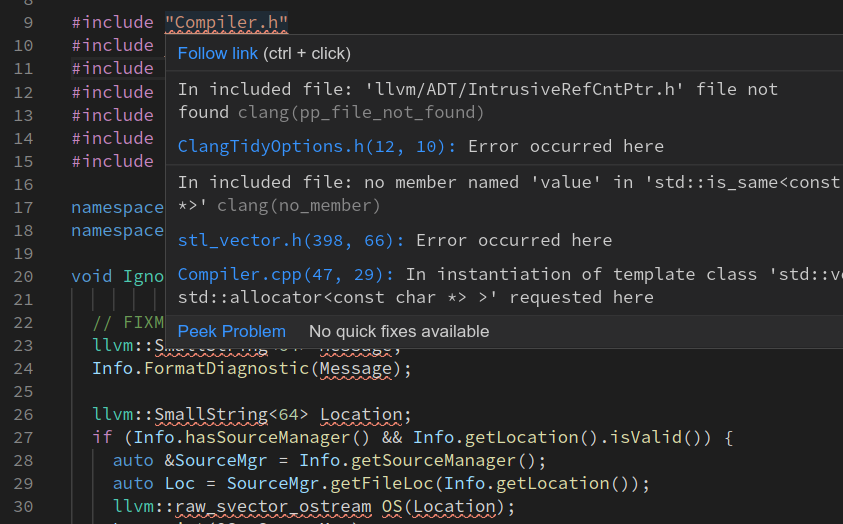The image size is (843, 524).
Task: Click line number 26 in the gutter
Action: (23, 414)
